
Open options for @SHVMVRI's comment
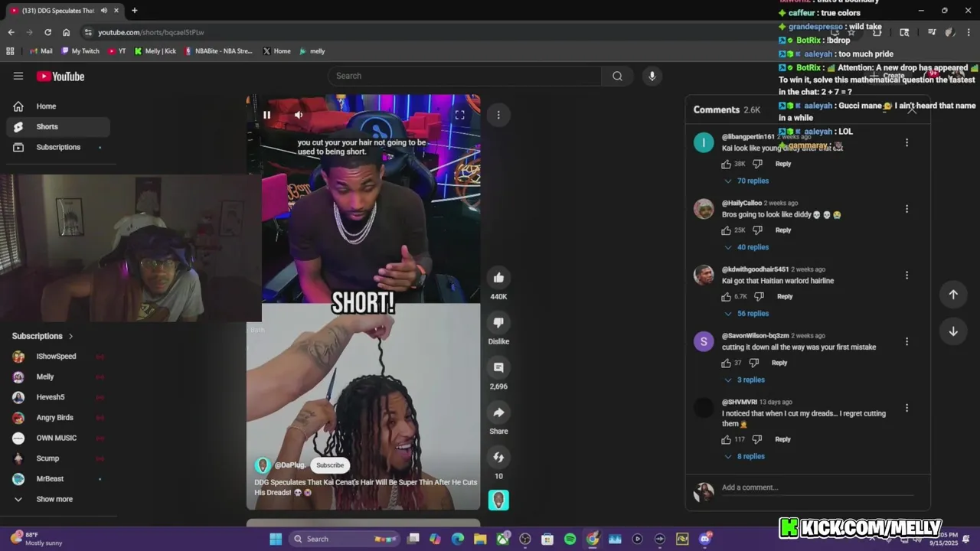click(906, 408)
